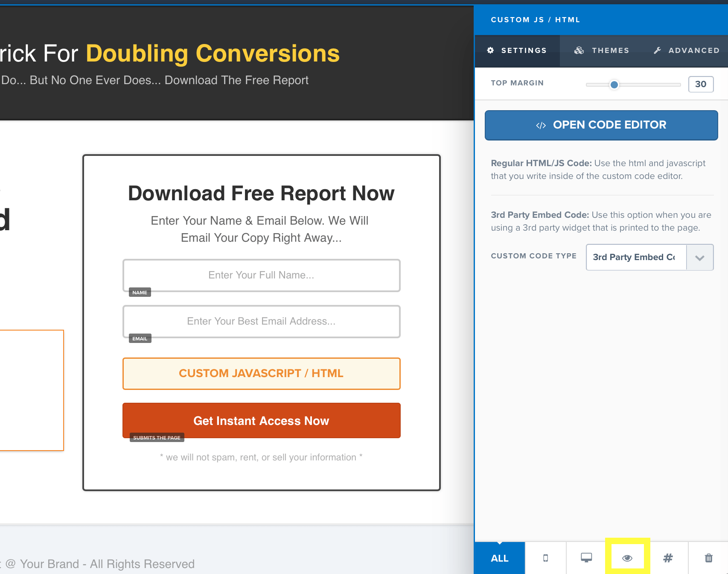Switch to the Themes tab
This screenshot has height=574, width=728.
602,51
